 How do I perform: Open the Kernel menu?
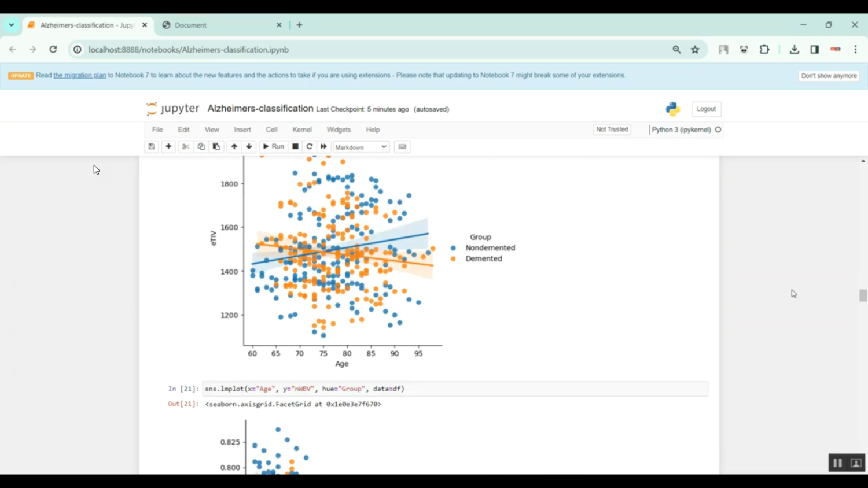[x=301, y=130]
